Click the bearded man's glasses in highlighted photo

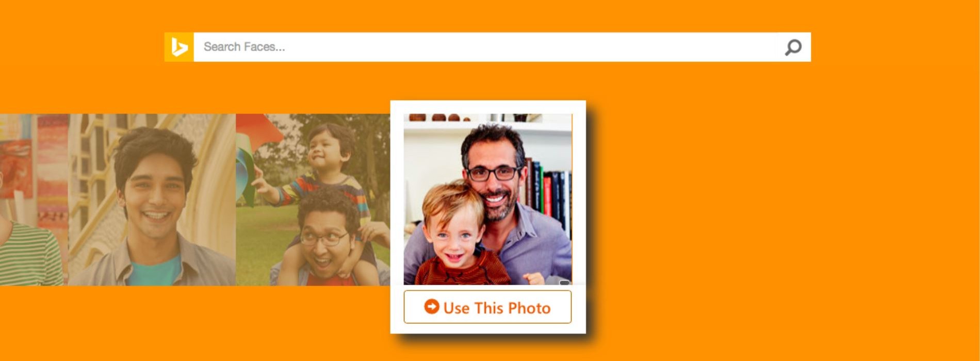(493, 173)
